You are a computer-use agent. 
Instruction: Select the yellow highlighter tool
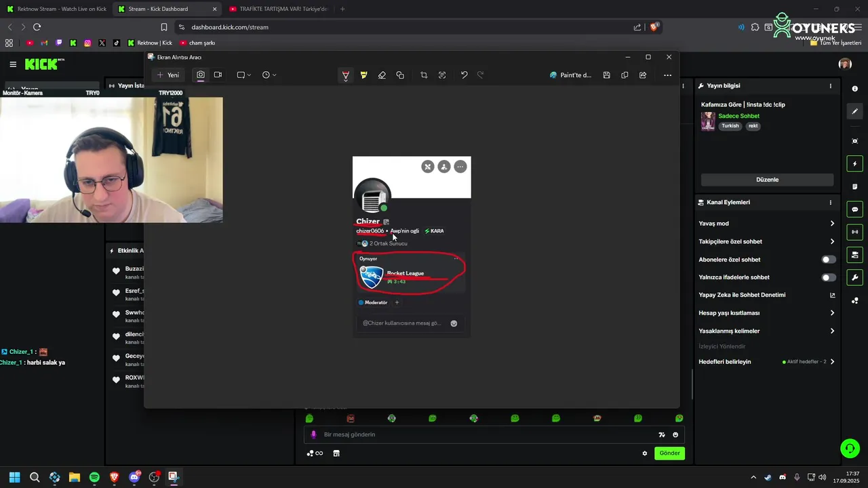(x=363, y=75)
